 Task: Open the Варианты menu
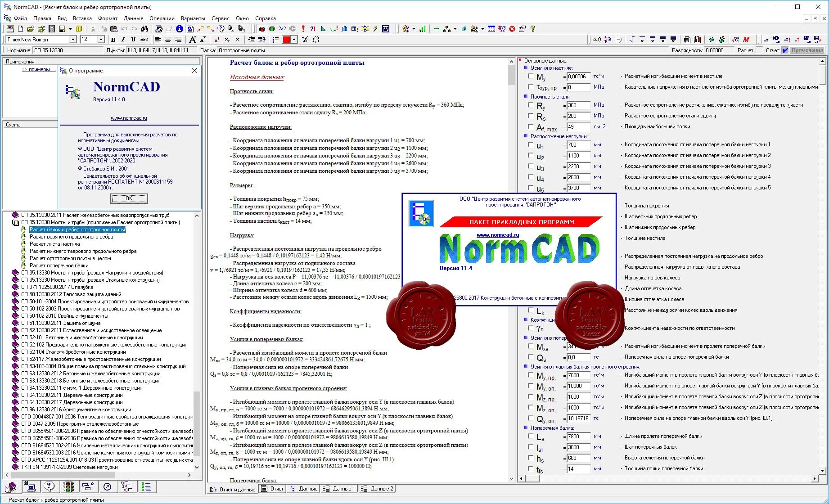pyautogui.click(x=193, y=18)
